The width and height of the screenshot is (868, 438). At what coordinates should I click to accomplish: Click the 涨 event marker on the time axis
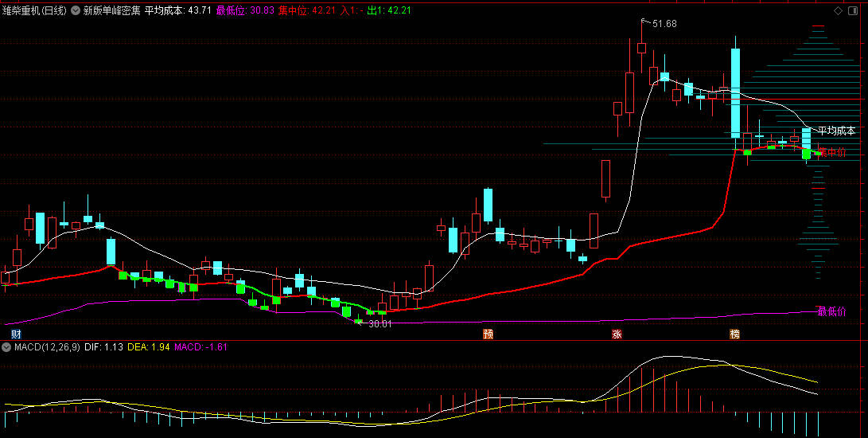pos(617,334)
